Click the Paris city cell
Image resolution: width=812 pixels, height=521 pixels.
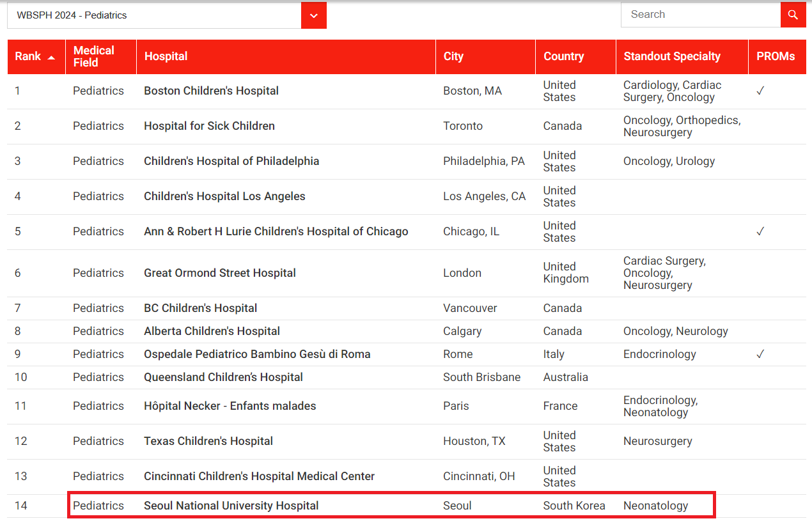[x=456, y=406]
